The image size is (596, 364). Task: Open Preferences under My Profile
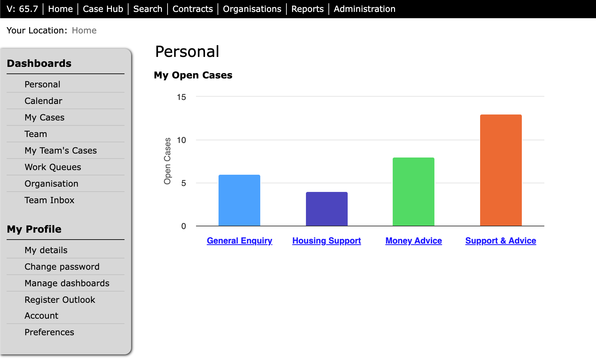49,332
